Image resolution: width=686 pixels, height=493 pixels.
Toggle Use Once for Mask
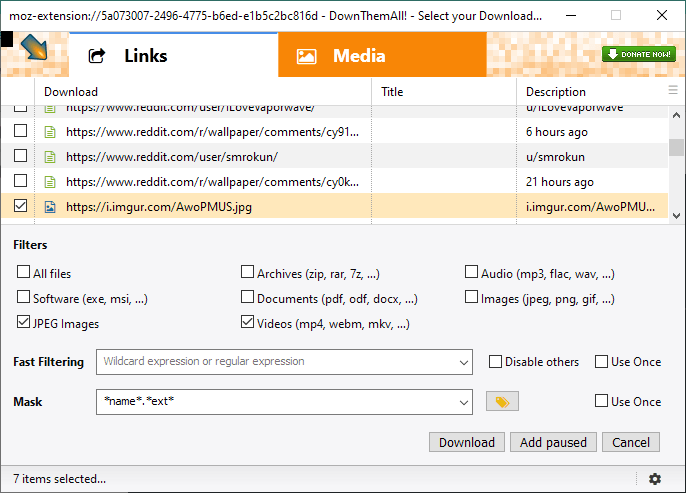pyautogui.click(x=602, y=401)
